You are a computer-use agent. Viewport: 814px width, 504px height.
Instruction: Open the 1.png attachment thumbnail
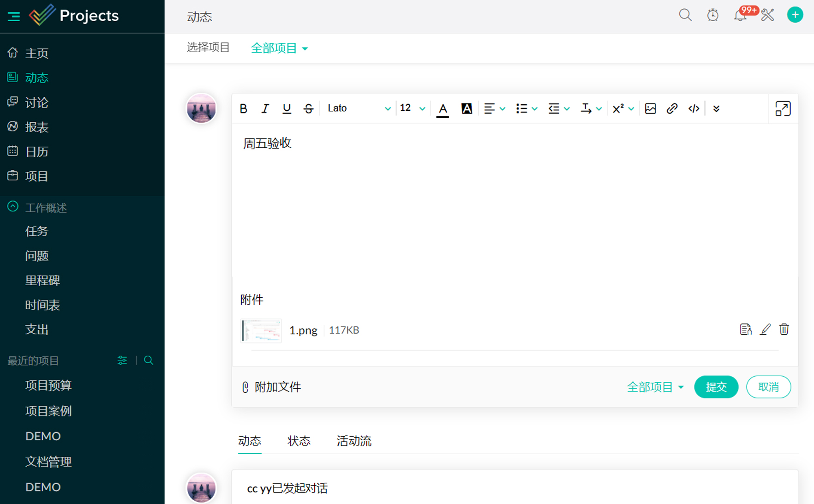[x=261, y=330]
